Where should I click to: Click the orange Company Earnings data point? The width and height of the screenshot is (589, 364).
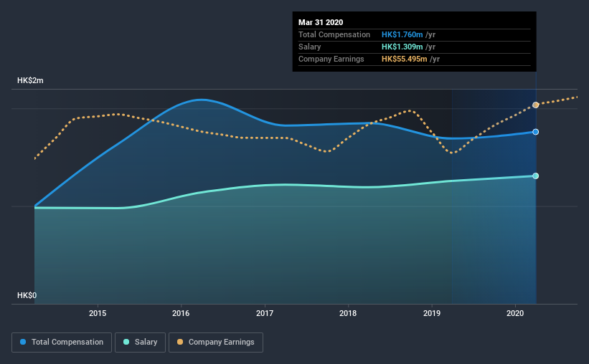[x=536, y=105]
